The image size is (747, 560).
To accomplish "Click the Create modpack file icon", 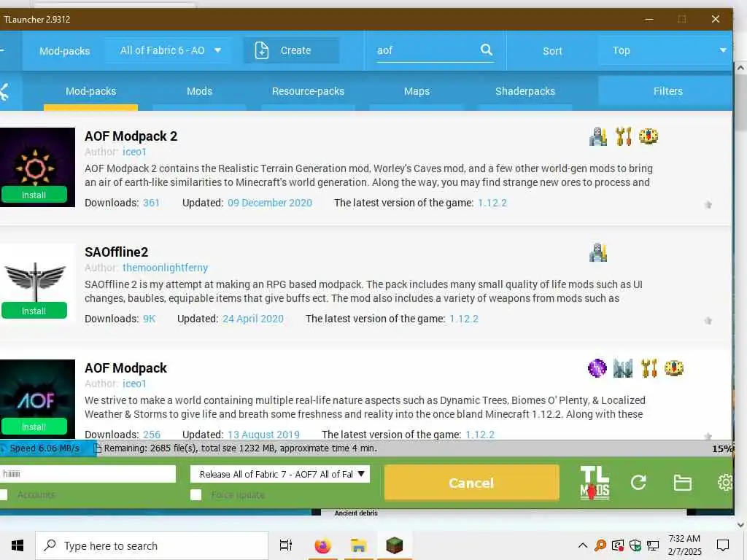I will [x=262, y=50].
